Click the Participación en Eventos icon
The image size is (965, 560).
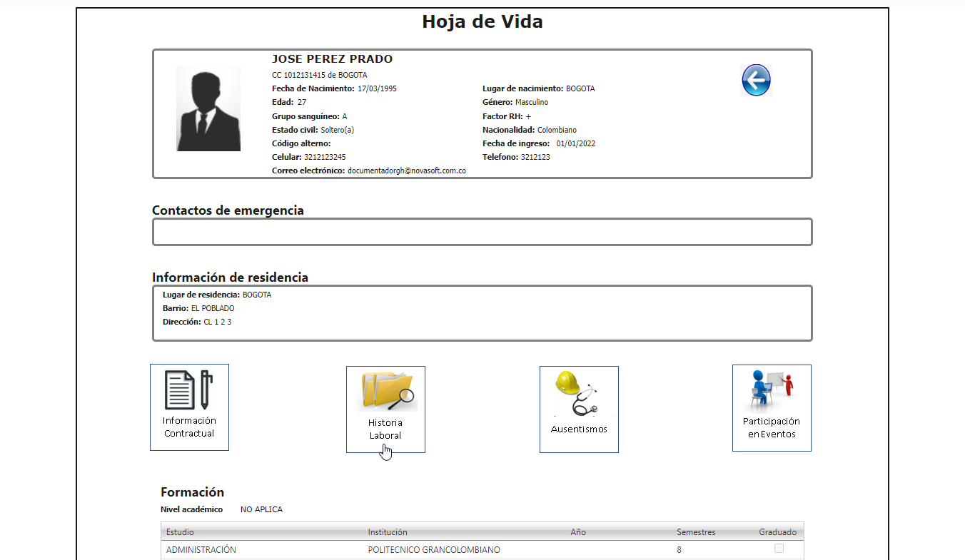click(772, 407)
